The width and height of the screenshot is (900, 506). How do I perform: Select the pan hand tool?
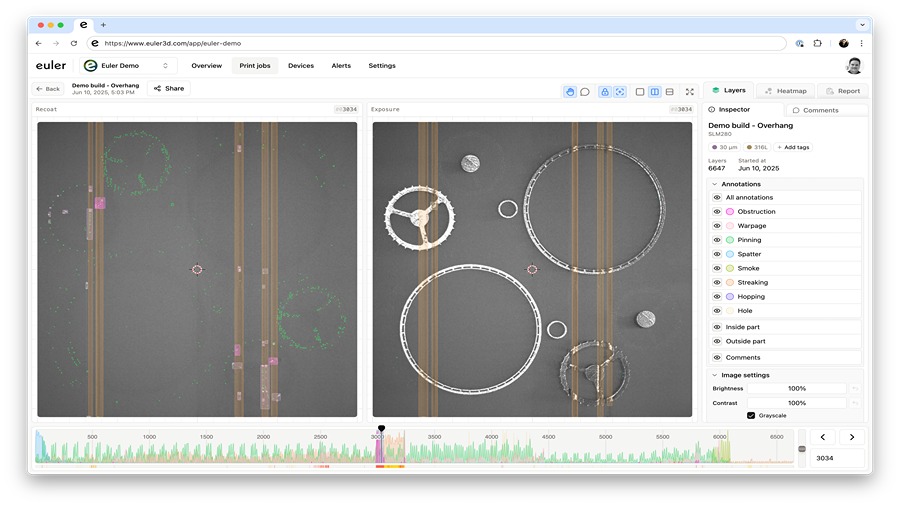tap(570, 92)
